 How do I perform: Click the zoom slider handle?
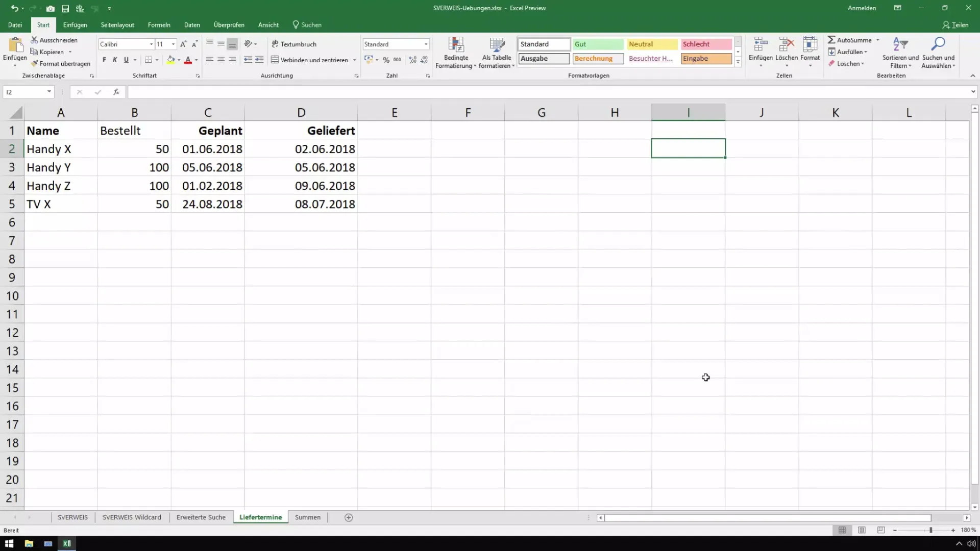(931, 531)
